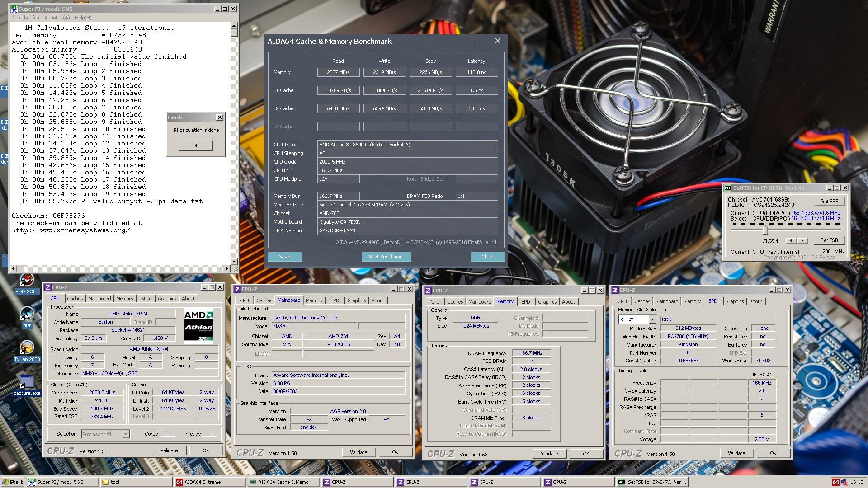
Task: Click Save in AIDA64 benchmark window
Action: click(x=284, y=257)
